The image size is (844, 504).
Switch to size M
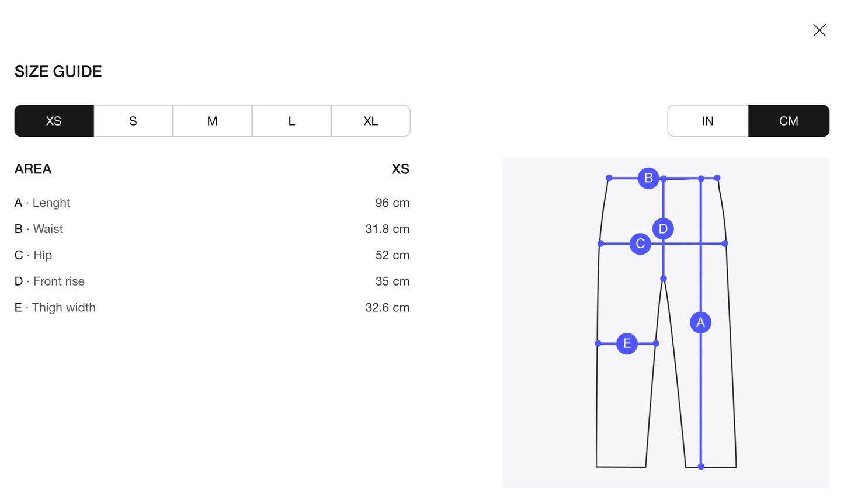pos(212,121)
